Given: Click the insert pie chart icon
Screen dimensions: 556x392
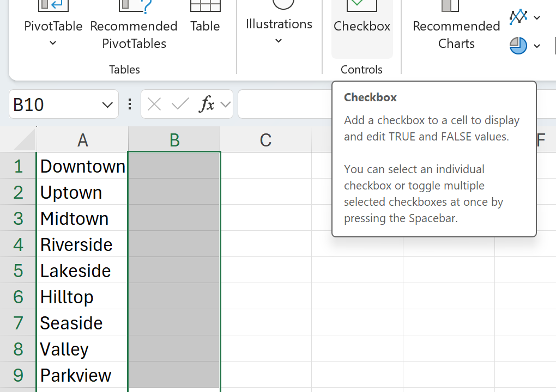Looking at the screenshot, I should [518, 46].
